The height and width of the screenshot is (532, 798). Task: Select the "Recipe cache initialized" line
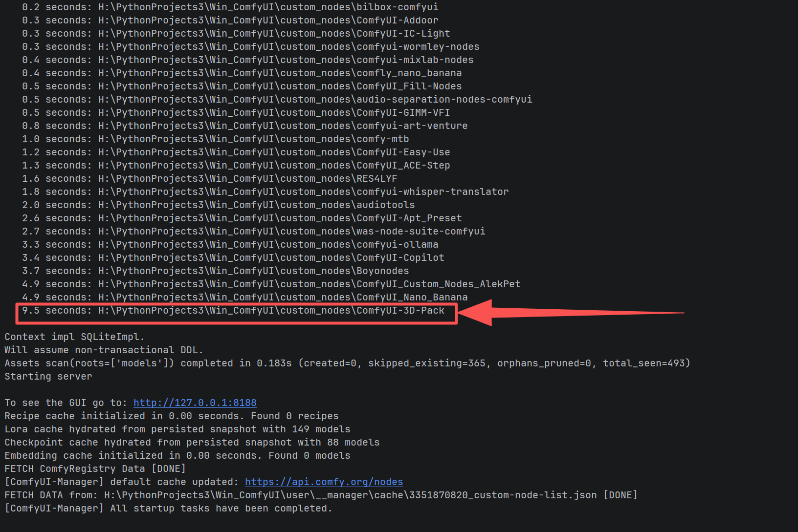tap(172, 416)
